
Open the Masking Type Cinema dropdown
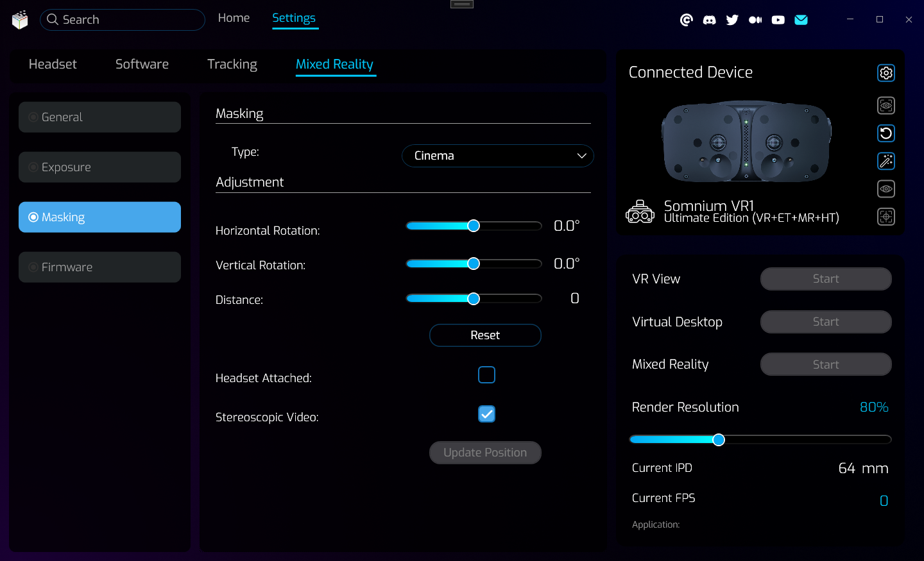point(498,156)
